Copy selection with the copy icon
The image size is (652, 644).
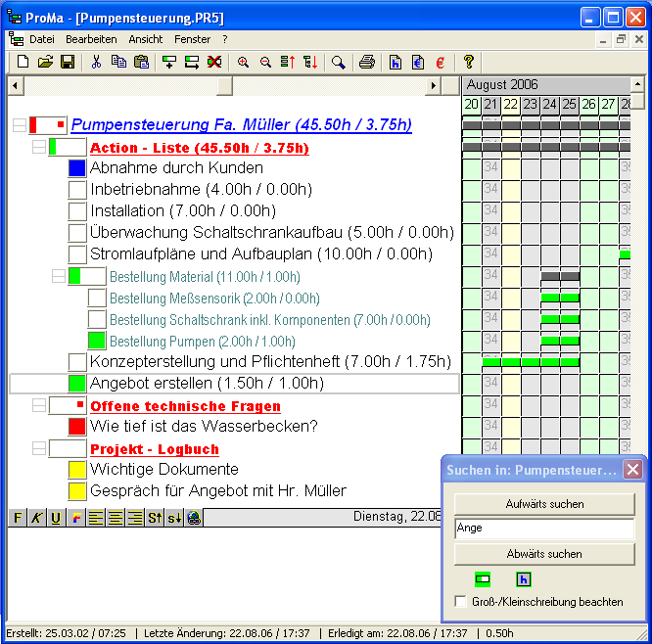point(118,62)
